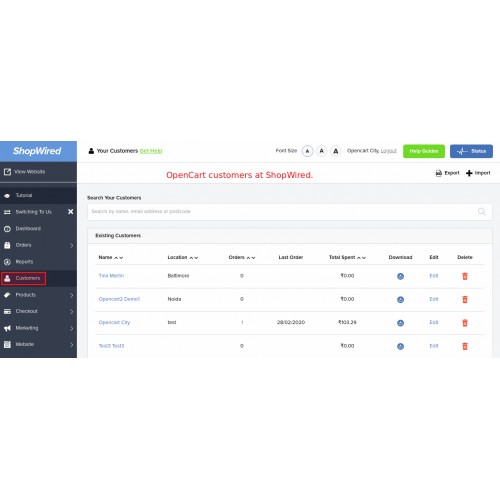Expand Checkout submenu chevron

tap(71, 312)
